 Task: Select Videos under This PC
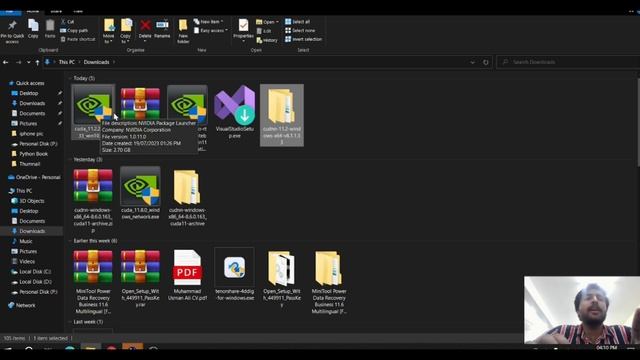tap(27, 262)
